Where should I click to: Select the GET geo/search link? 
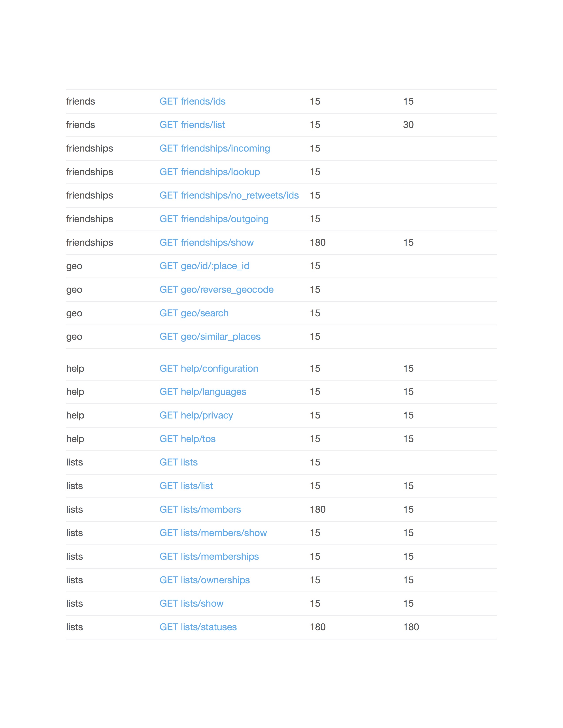click(x=194, y=313)
